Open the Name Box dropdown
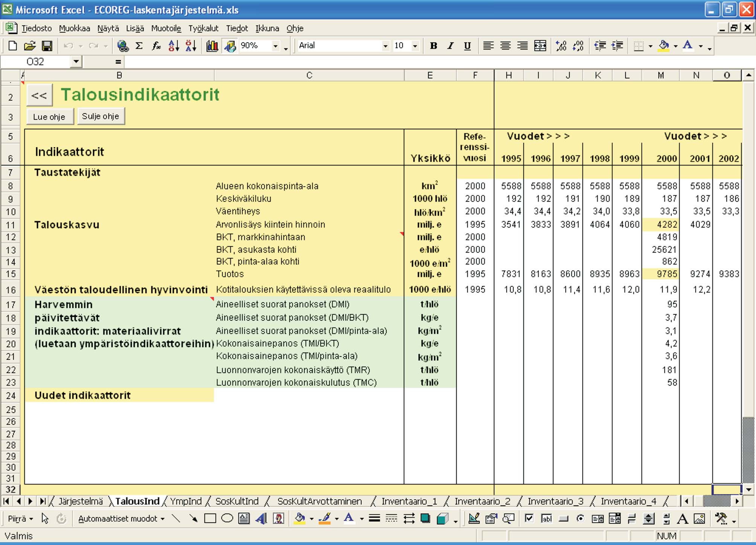The image size is (756, 545). pos(76,61)
